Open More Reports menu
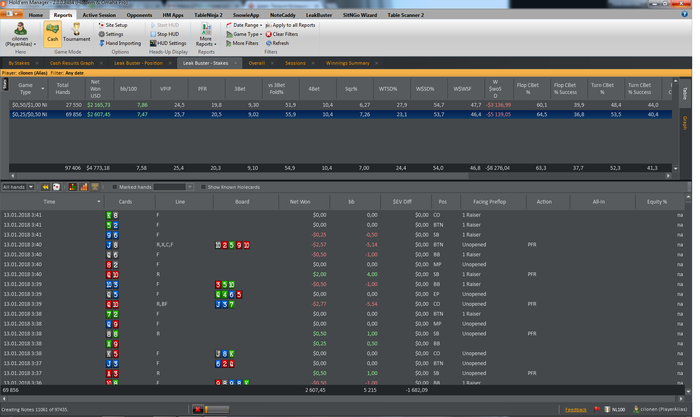Viewport: 700px width, 417px height. 206,35
